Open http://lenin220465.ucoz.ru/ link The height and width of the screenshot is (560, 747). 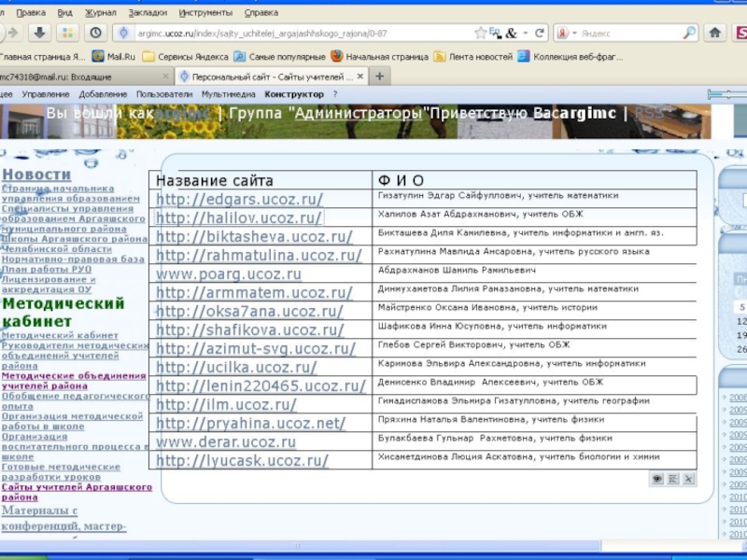(x=261, y=385)
